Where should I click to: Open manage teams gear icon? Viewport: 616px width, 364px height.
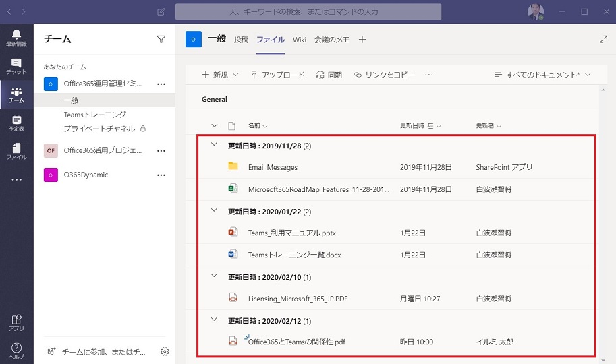coord(165,351)
